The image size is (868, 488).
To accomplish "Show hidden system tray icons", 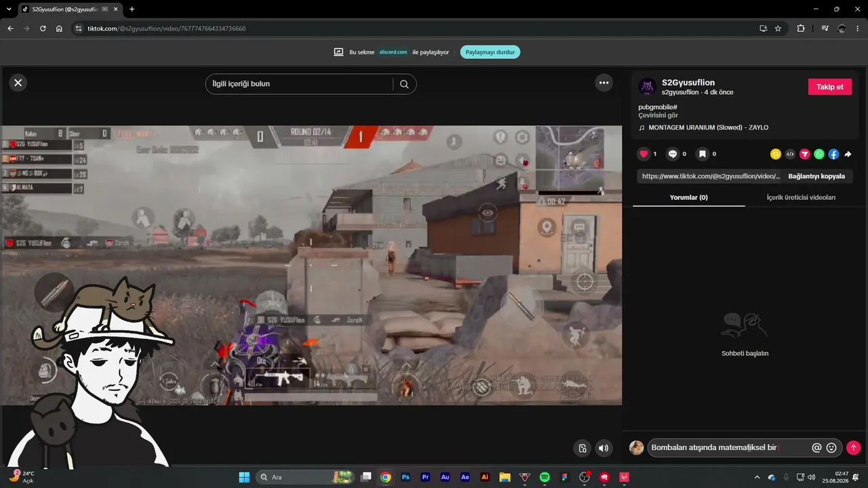I will point(759,477).
